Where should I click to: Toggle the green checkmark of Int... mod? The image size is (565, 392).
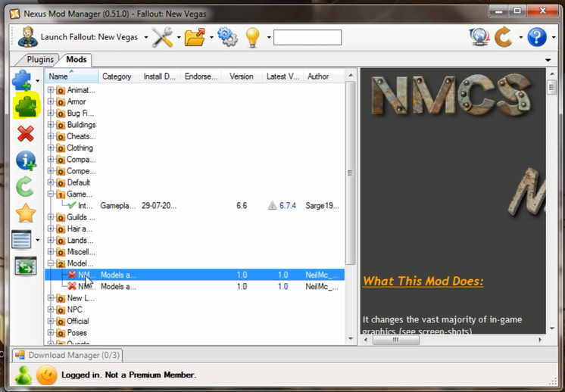72,206
